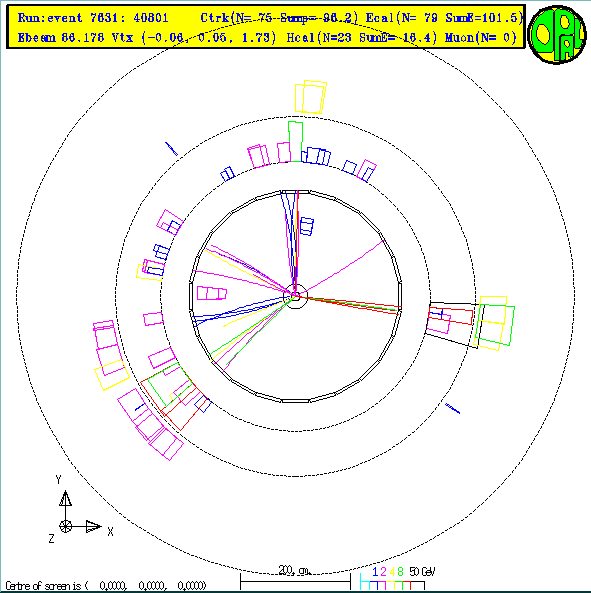Click the OPAL logo badge
The image size is (591, 593).
(557, 34)
